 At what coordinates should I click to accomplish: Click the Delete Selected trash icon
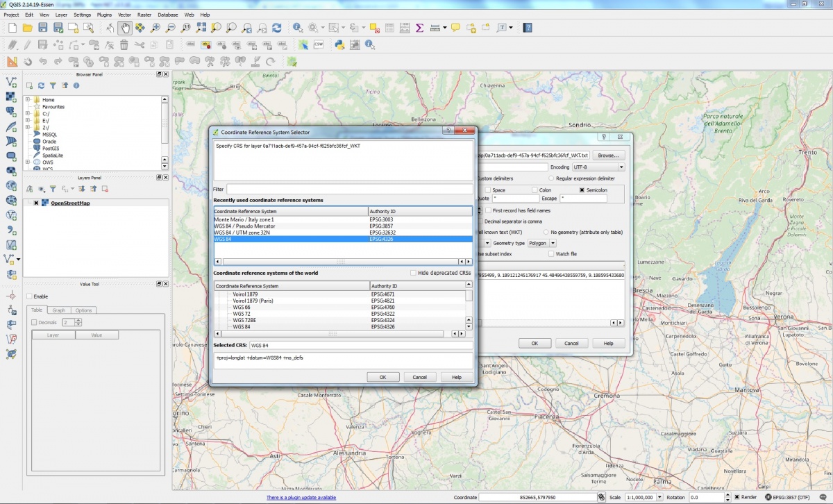124,44
